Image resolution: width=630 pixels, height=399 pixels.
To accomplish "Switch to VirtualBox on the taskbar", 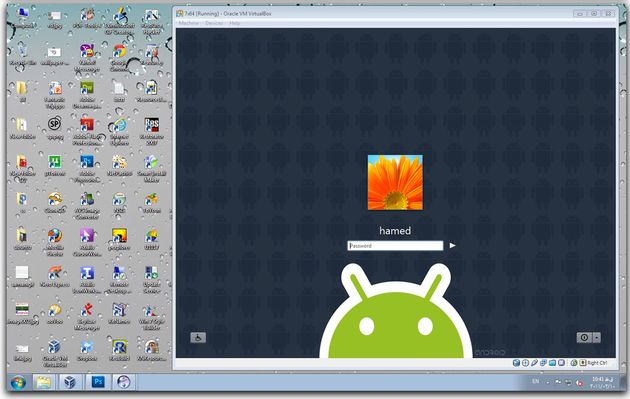I will click(x=70, y=382).
